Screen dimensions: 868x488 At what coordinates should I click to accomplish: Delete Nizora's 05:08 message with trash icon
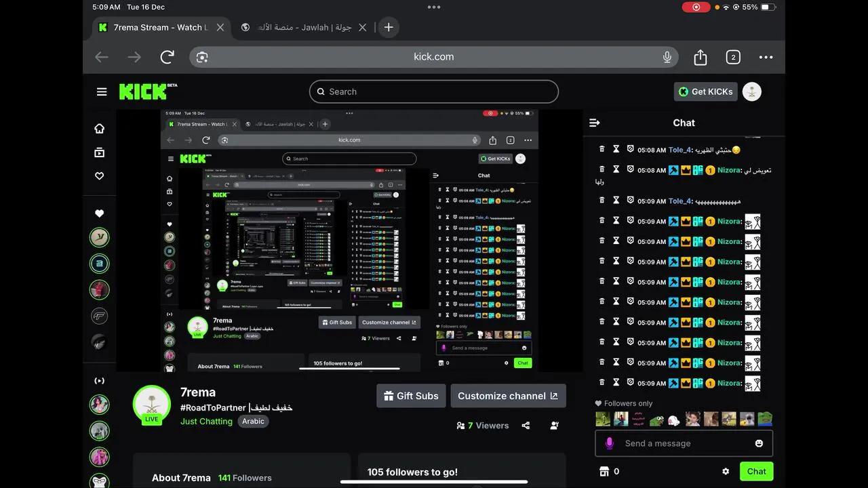(601, 170)
